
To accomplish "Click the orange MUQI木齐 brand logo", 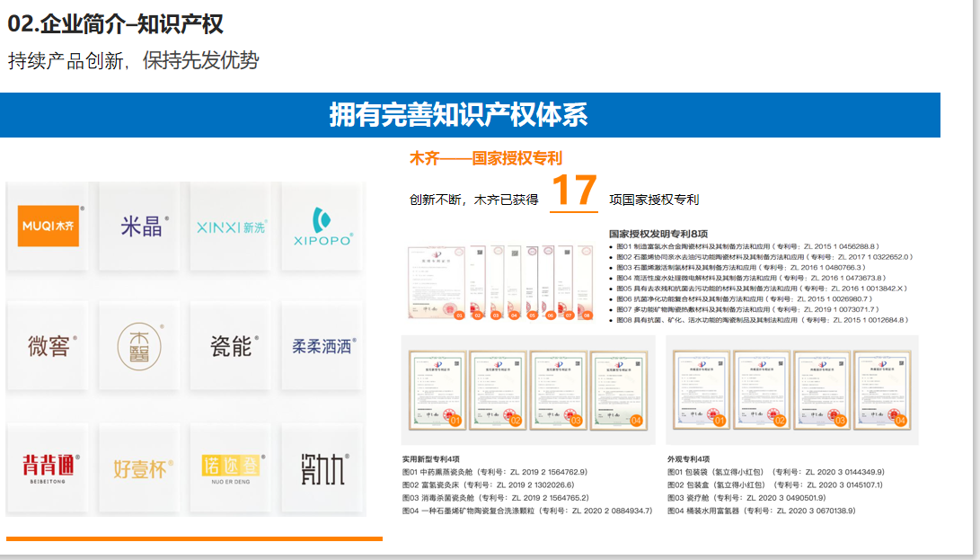I will click(x=49, y=226).
